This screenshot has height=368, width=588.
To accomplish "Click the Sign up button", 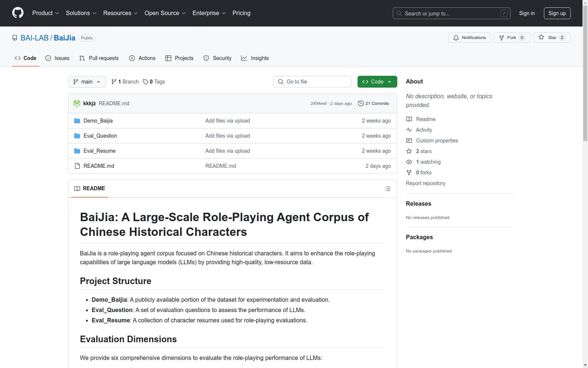I will 557,13.
